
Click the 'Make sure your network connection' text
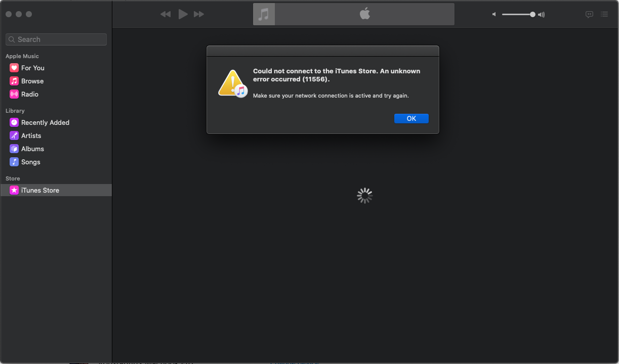point(331,96)
